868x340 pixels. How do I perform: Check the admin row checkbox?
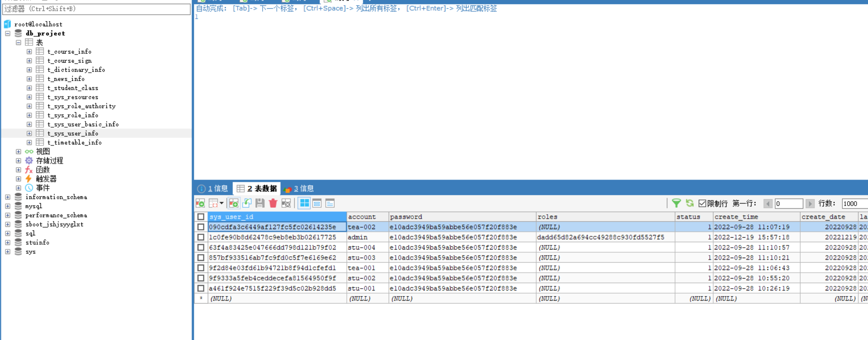tap(201, 237)
